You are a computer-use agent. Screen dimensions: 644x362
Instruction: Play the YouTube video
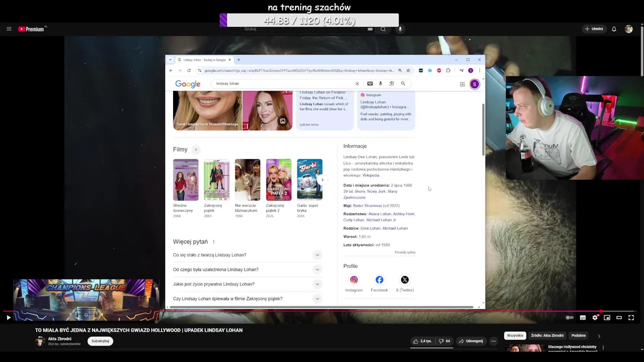coord(9,318)
